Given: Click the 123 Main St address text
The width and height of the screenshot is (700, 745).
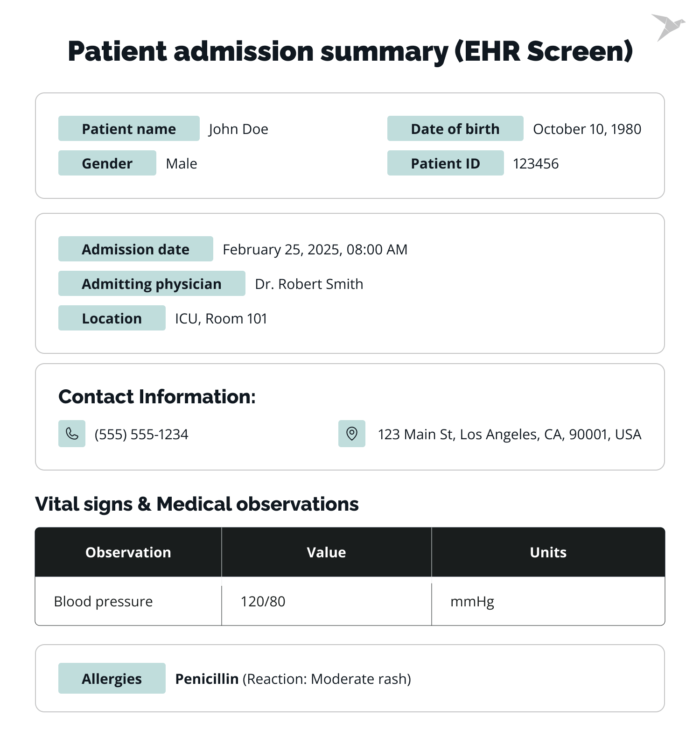Looking at the screenshot, I should click(x=509, y=435).
